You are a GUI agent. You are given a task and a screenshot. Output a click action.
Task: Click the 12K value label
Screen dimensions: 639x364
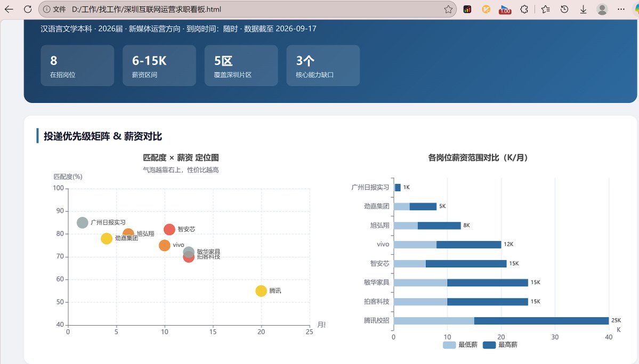click(508, 244)
